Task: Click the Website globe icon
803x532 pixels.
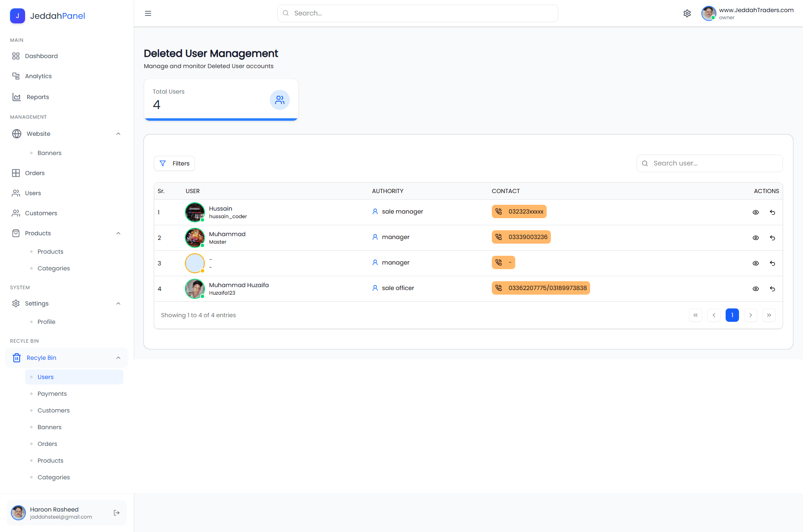Action: tap(17, 134)
